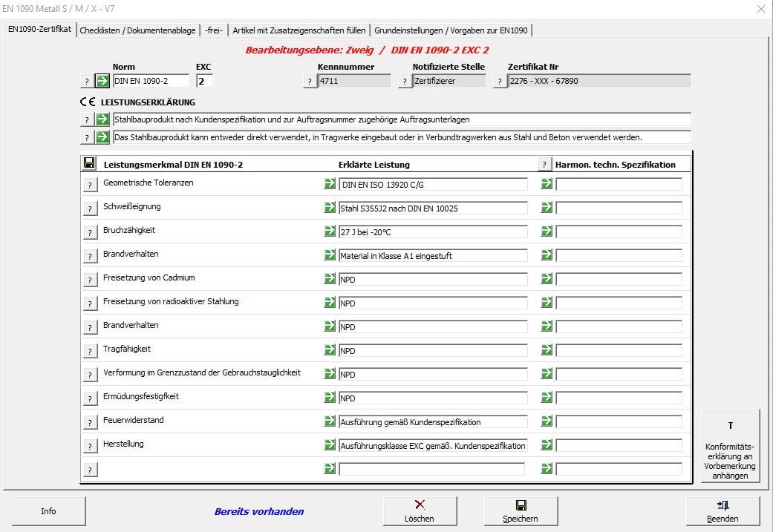Click the Kennnummer field showing 4711

coord(354,81)
